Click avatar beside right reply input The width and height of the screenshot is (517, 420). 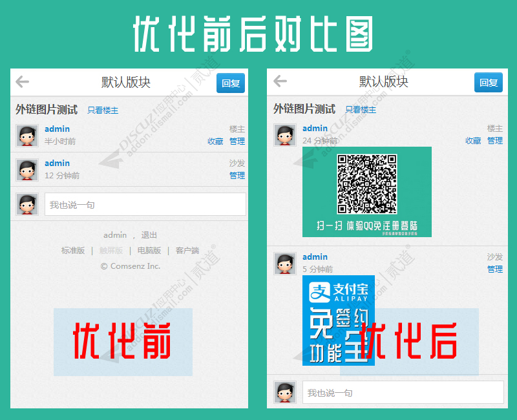click(x=285, y=392)
